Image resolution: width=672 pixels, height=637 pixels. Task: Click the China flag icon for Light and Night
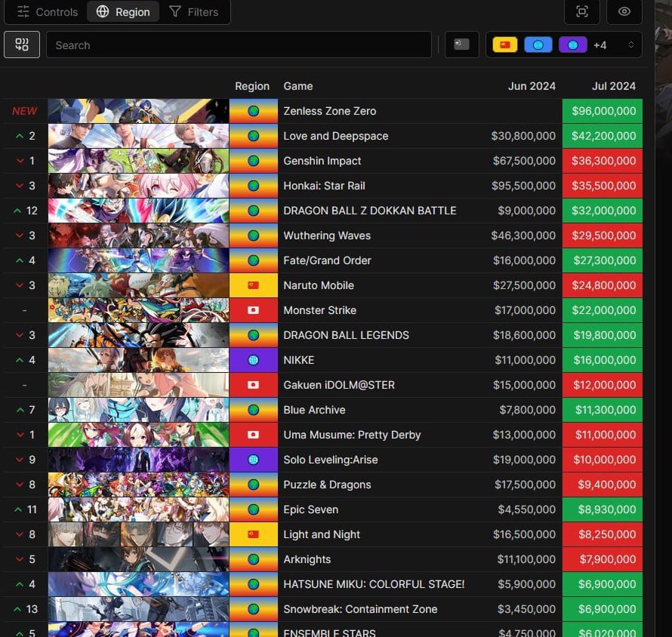click(253, 534)
